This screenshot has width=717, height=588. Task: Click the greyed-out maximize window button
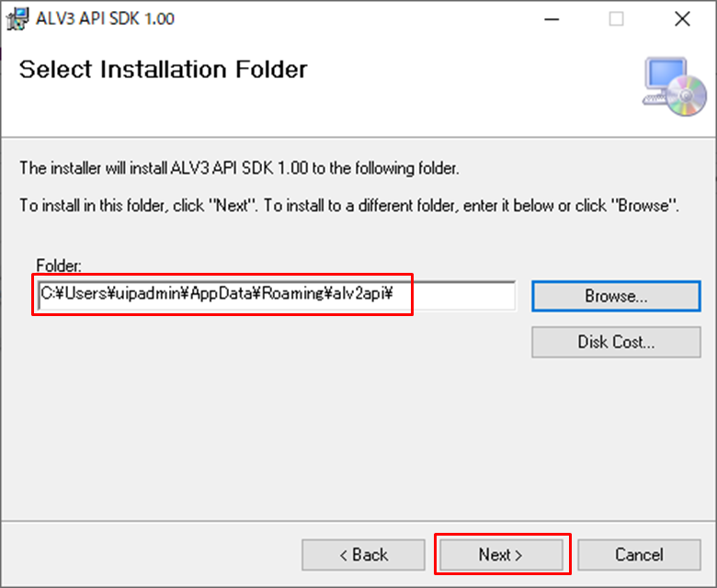(616, 18)
